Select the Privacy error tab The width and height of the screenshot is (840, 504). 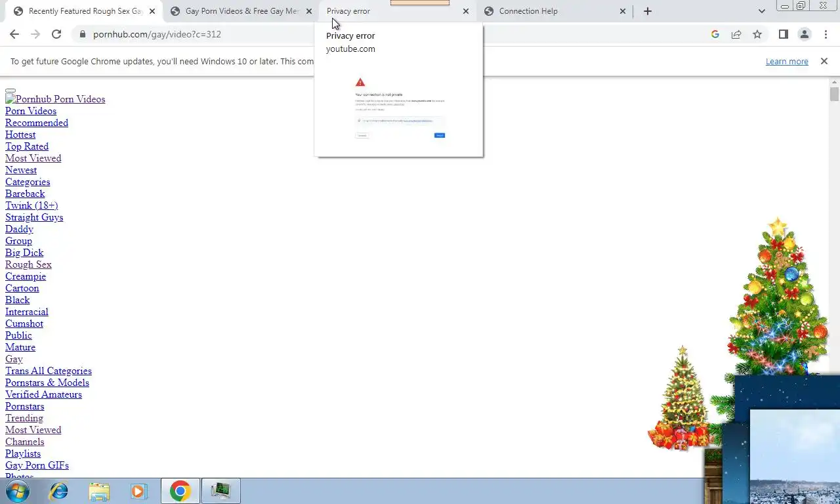point(396,11)
